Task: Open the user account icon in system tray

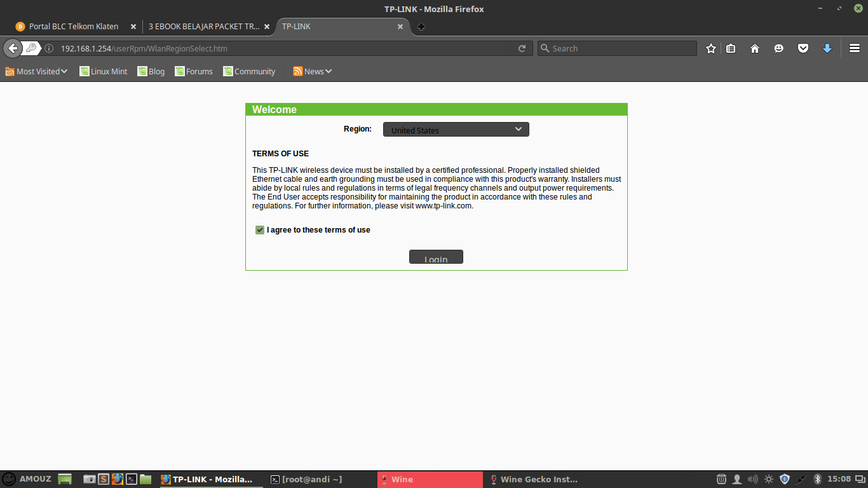Action: [737, 479]
